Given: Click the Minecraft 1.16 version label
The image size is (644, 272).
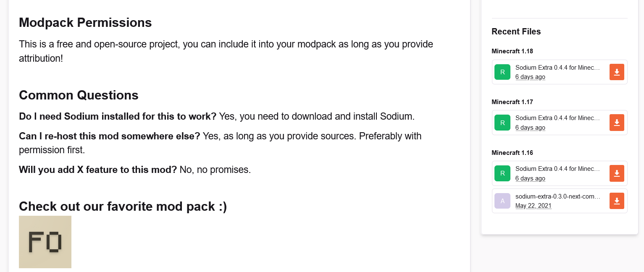Looking at the screenshot, I should (x=512, y=153).
